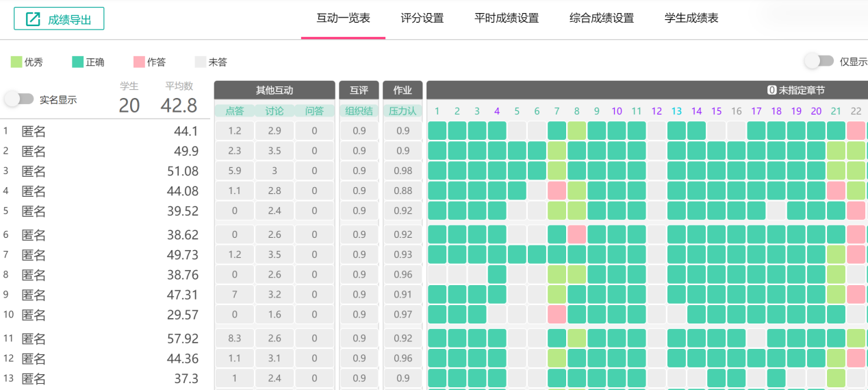
Task: Click the 平均数 column header
Action: (x=179, y=86)
